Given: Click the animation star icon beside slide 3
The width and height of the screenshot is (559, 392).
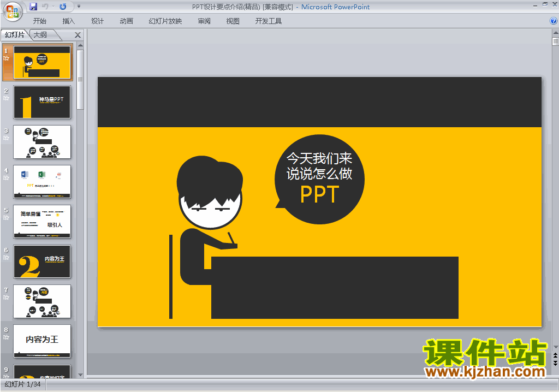Looking at the screenshot, I should pyautogui.click(x=6, y=138).
